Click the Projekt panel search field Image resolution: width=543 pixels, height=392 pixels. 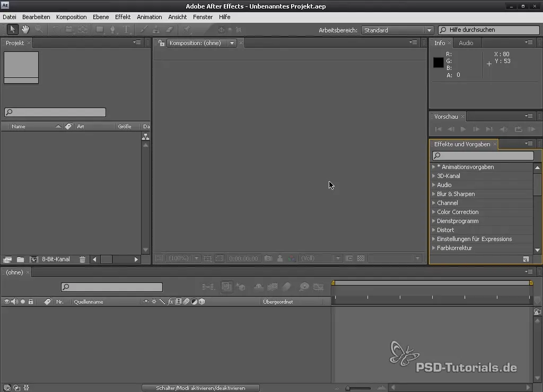55,112
